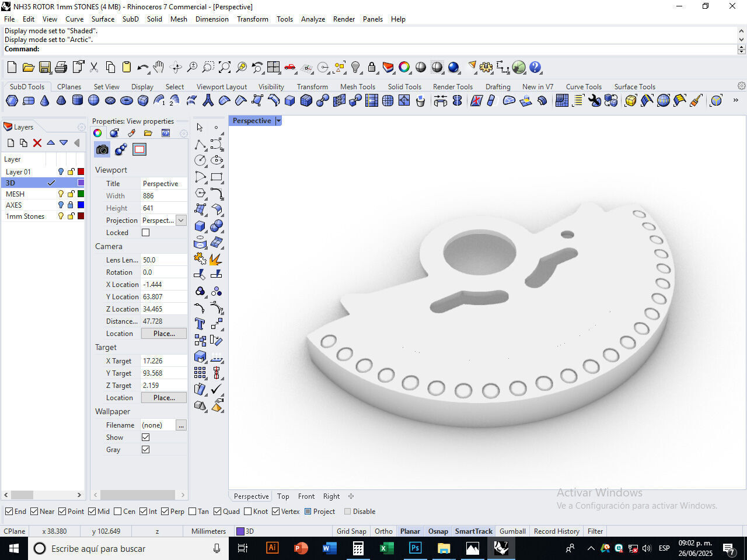The image size is (747, 560).
Task: Toggle Gumball in status bar
Action: [512, 531]
